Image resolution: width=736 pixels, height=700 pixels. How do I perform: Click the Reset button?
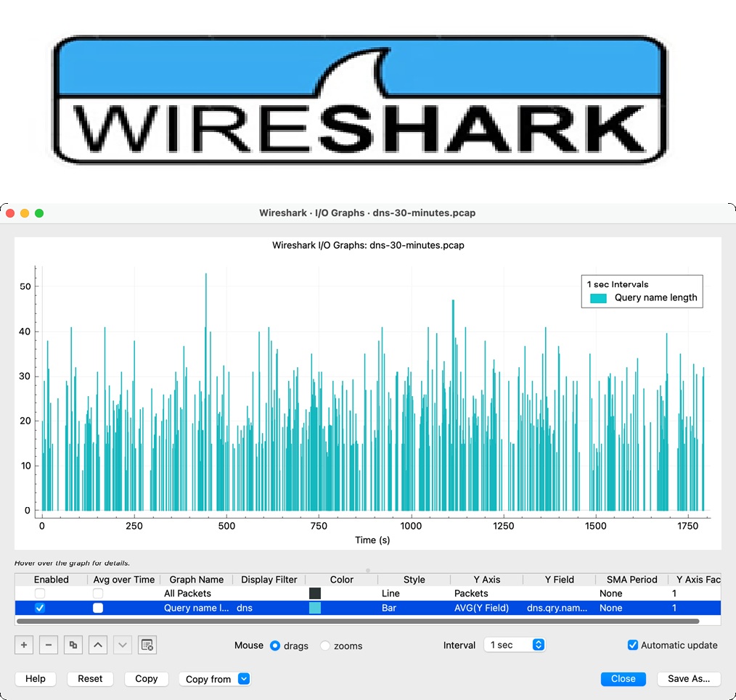coord(90,679)
